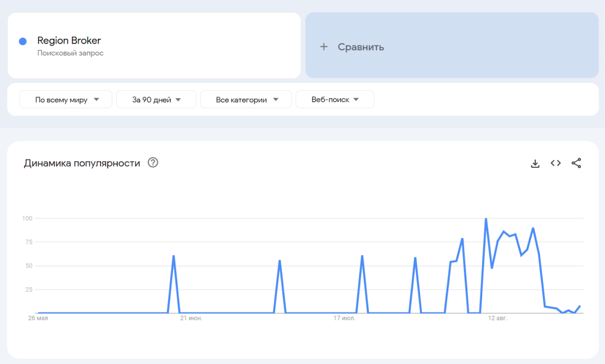Click the share icon for the chart

(x=576, y=163)
